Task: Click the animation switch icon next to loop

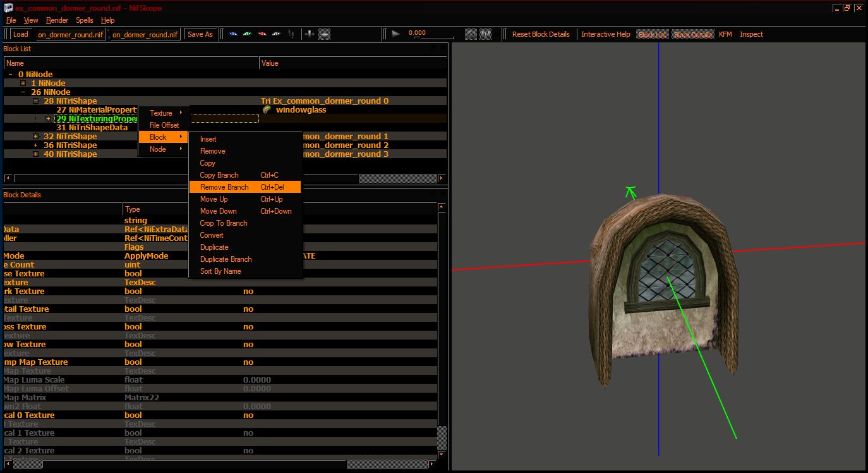Action: [486, 34]
